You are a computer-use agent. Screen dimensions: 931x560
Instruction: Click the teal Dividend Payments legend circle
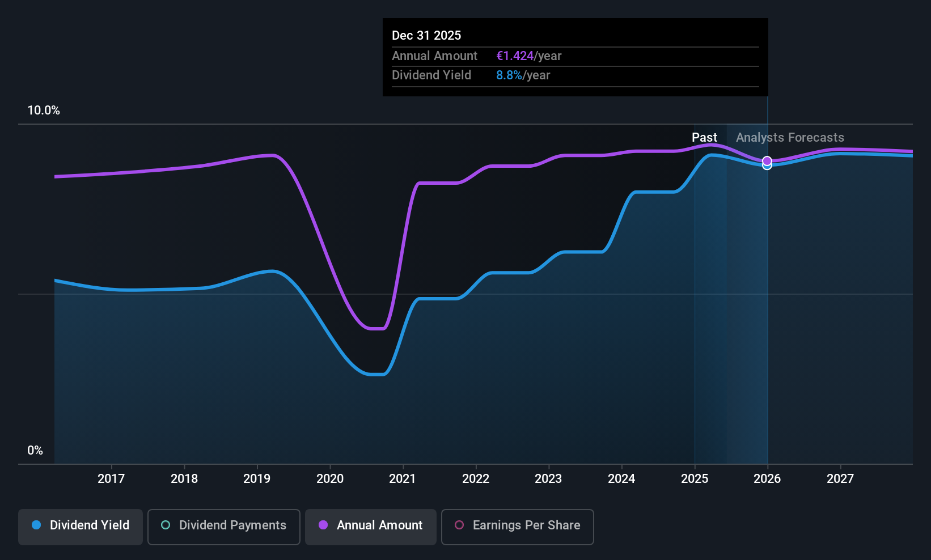pyautogui.click(x=166, y=525)
